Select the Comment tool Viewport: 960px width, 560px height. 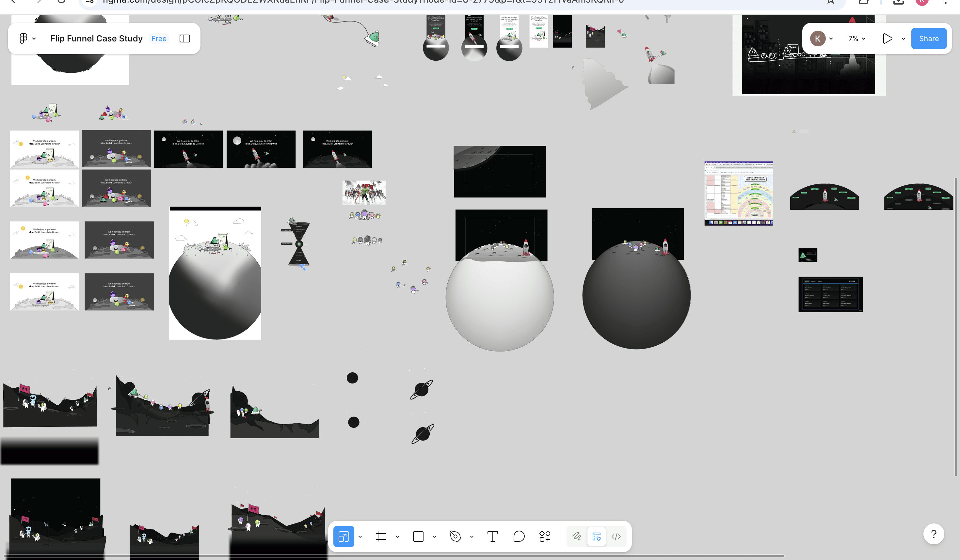point(519,537)
